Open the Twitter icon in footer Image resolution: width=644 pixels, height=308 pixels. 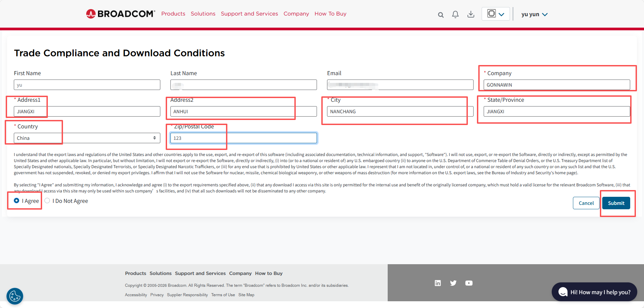(x=453, y=283)
